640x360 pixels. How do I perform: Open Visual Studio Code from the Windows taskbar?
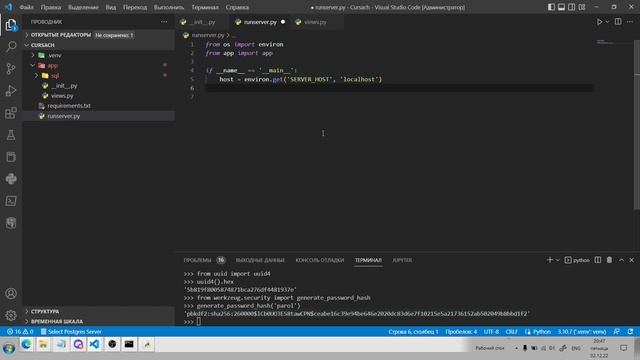94,344
